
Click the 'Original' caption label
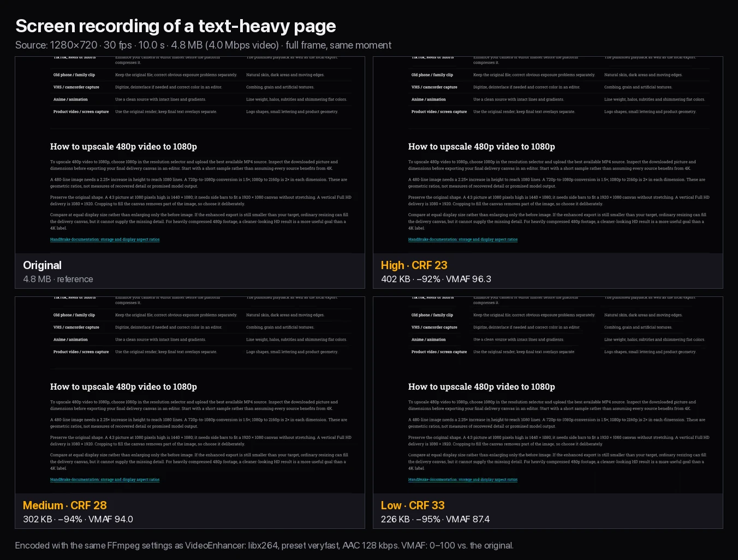pyautogui.click(x=42, y=265)
